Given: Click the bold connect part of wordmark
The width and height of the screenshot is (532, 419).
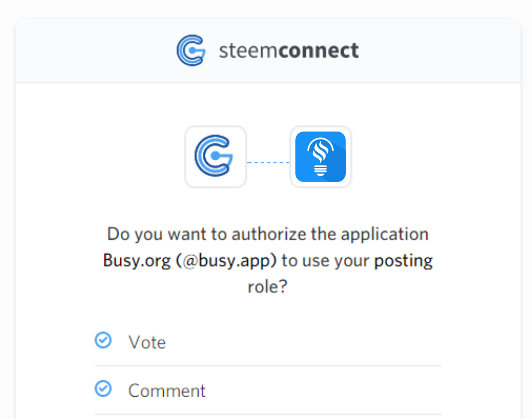Looking at the screenshot, I should click(x=319, y=51).
